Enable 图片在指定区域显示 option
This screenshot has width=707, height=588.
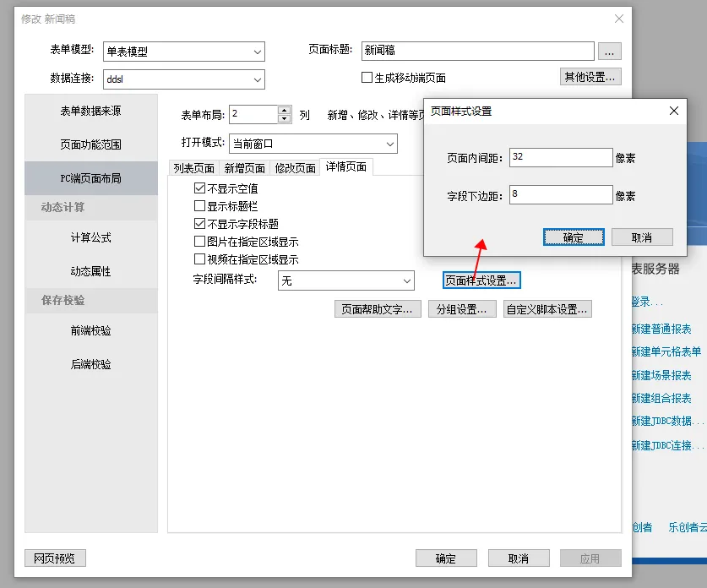(200, 242)
